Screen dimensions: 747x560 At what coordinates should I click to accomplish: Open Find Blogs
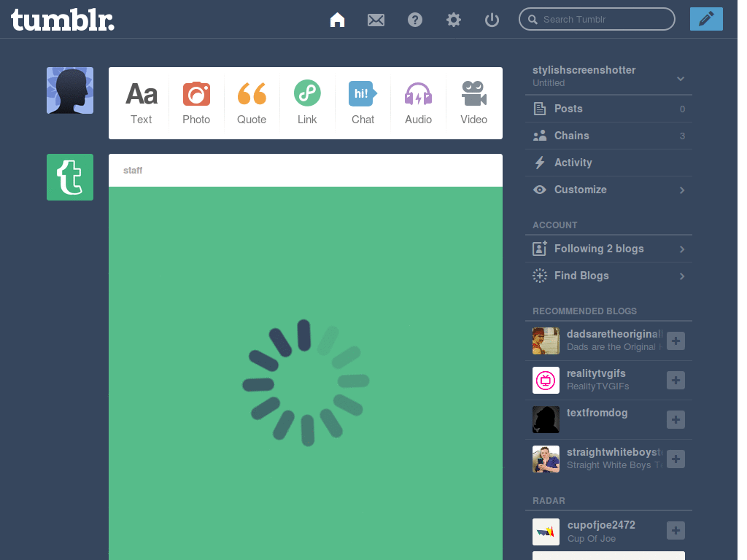(x=608, y=276)
